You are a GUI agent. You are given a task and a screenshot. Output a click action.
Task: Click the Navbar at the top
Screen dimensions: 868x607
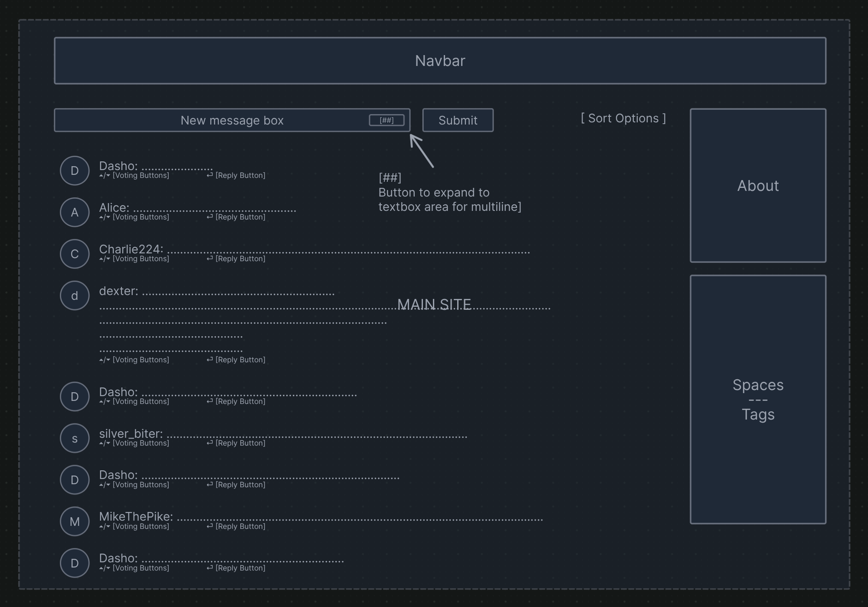pyautogui.click(x=440, y=61)
